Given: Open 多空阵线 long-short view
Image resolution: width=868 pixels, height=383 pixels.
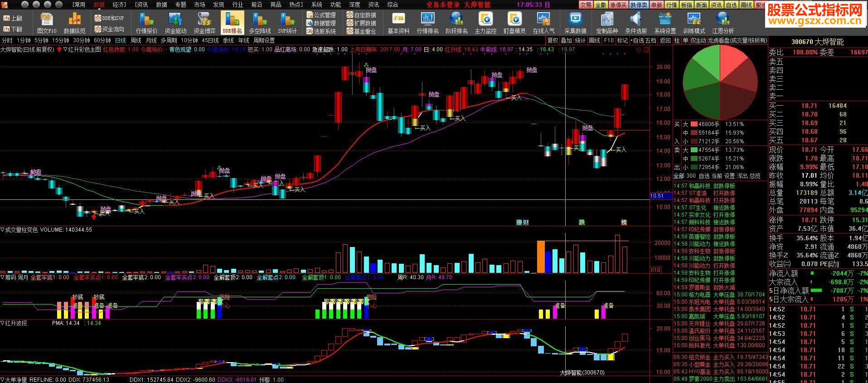Looking at the screenshot, I should coord(260,23).
